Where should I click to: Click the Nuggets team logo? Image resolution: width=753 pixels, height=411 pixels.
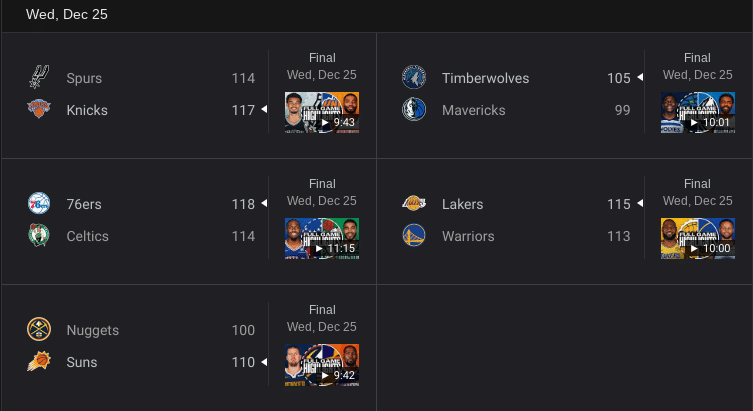[x=38, y=330]
